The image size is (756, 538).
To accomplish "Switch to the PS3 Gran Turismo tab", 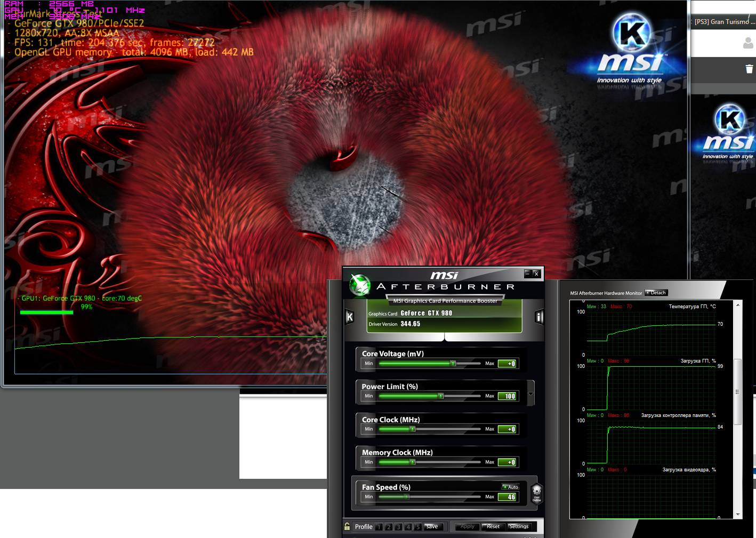I will click(x=723, y=22).
